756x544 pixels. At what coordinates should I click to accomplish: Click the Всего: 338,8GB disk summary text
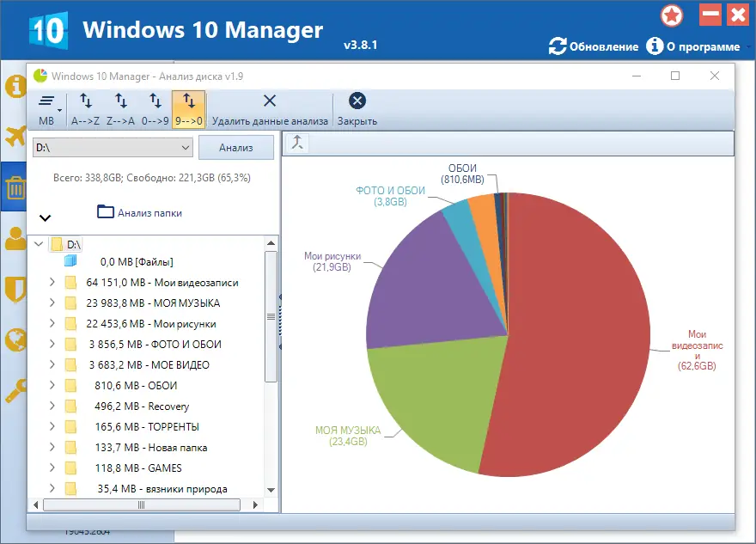(152, 178)
